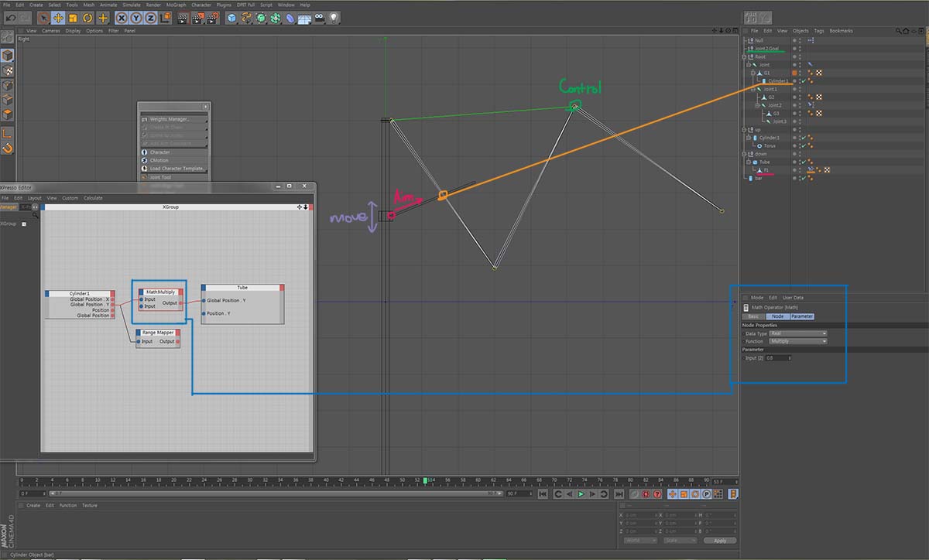Screen dimensions: 929x560
Task: Collapse the Joint.1 hierarchy
Action: pyautogui.click(x=752, y=89)
